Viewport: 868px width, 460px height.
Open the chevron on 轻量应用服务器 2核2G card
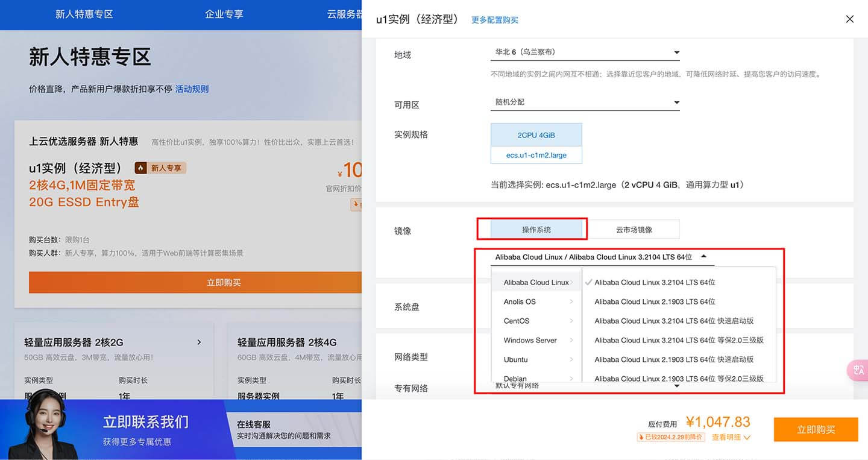click(x=199, y=342)
